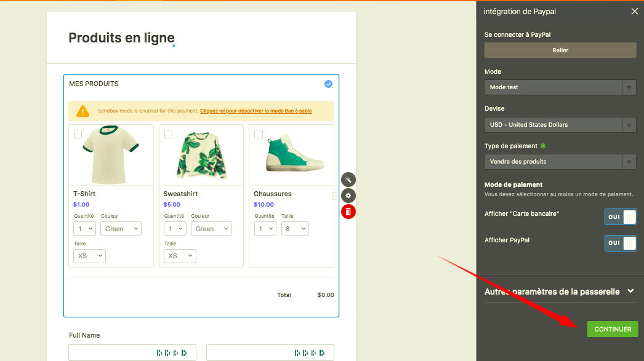
Task: Delete the products field with trash icon
Action: coord(348,212)
